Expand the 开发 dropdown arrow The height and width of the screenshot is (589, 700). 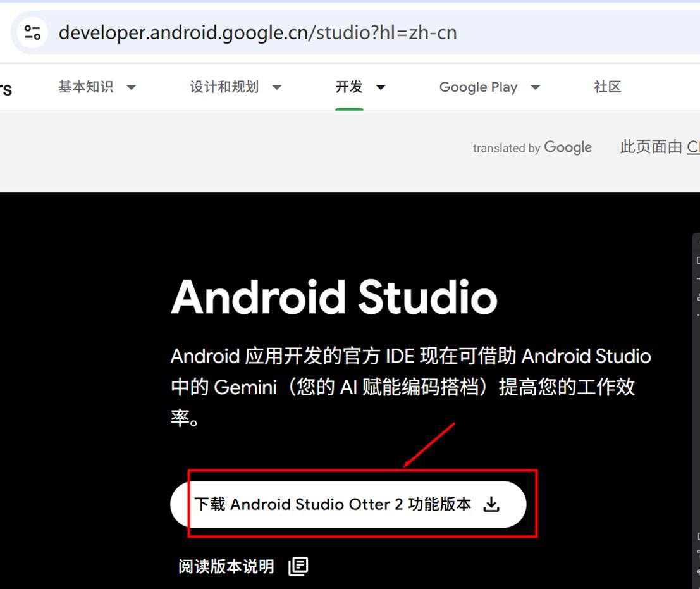click(x=381, y=87)
